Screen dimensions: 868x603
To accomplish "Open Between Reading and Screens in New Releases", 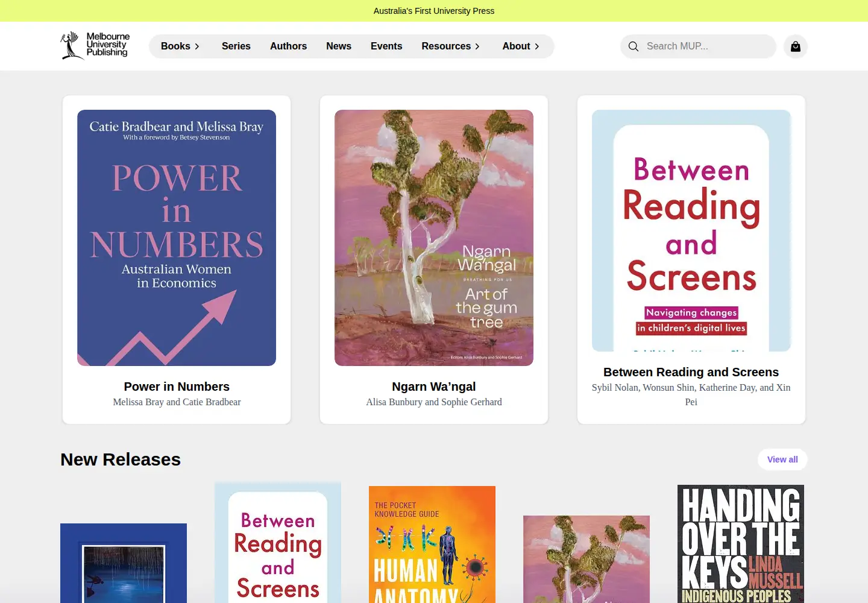I will tap(278, 542).
